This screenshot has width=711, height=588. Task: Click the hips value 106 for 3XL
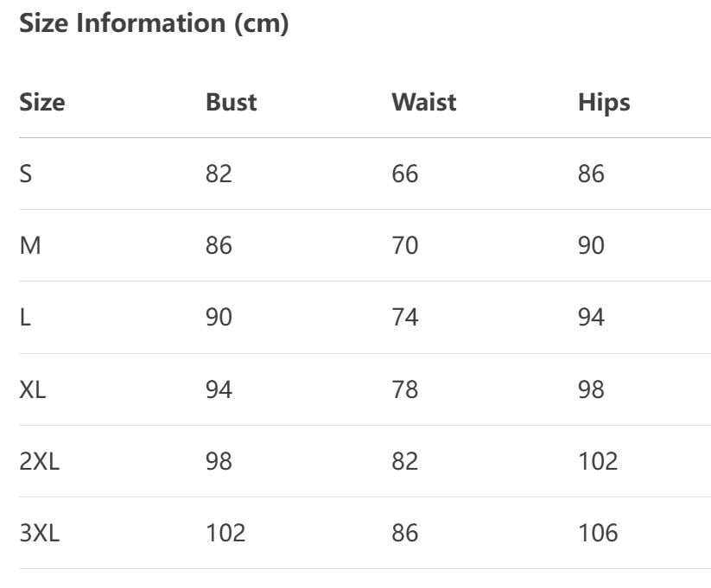(598, 533)
